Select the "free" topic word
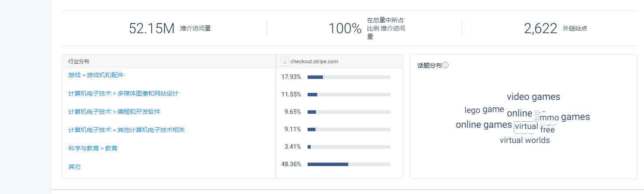Screen dimensions: 644x194 (547, 130)
